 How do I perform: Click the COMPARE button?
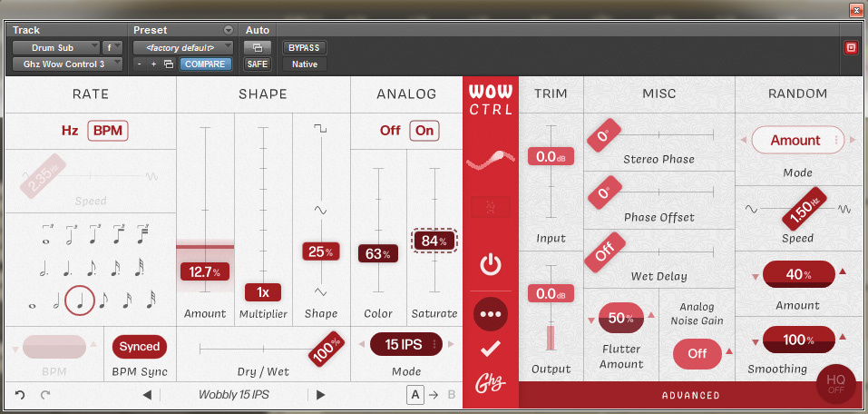[205, 64]
